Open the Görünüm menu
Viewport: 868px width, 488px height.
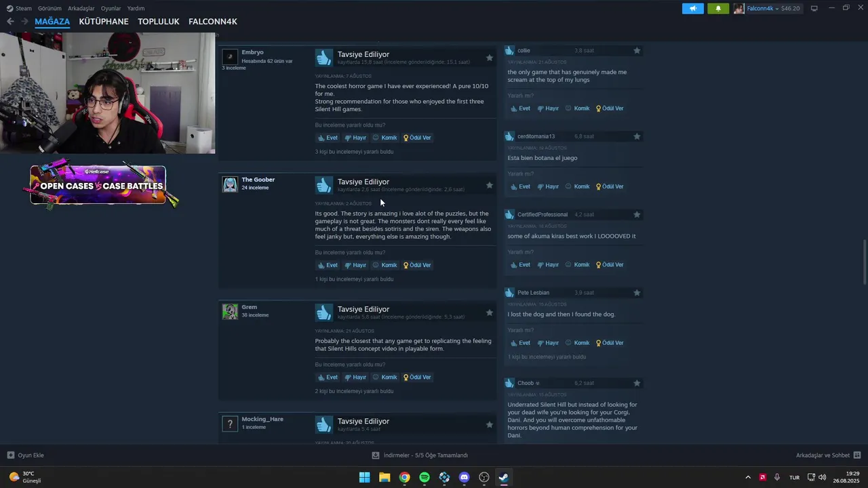tap(50, 8)
